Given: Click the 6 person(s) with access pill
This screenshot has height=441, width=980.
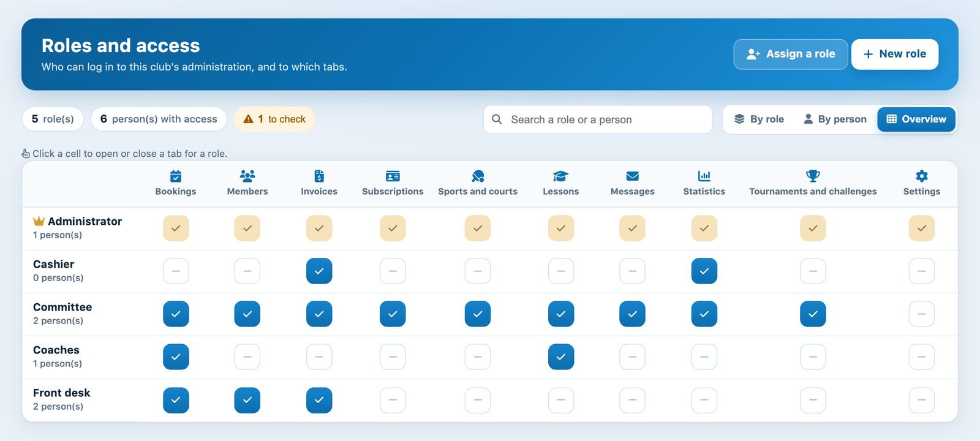Looking at the screenshot, I should (x=159, y=119).
